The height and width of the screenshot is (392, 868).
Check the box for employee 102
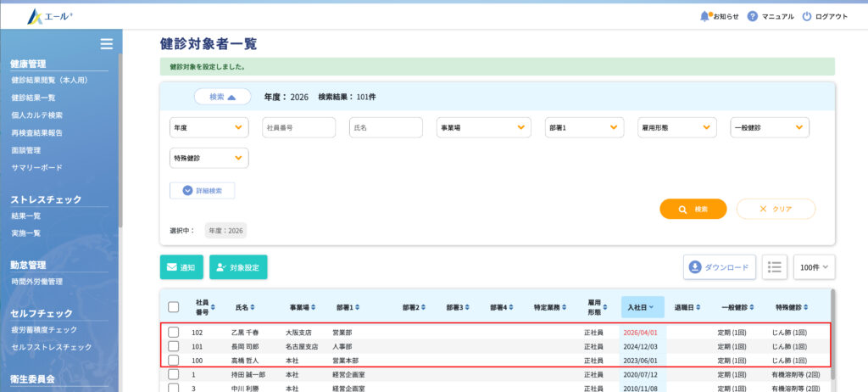click(x=174, y=333)
